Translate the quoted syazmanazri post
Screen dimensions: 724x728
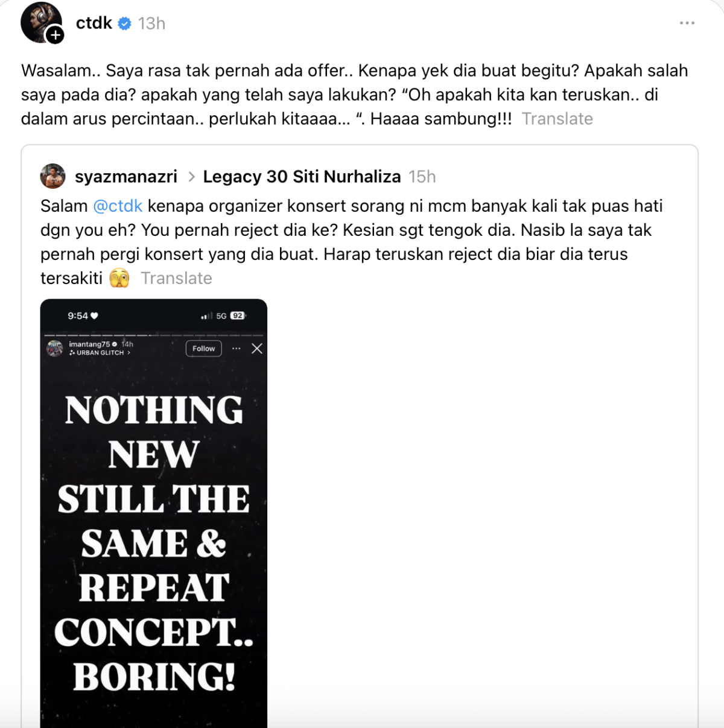click(x=176, y=278)
